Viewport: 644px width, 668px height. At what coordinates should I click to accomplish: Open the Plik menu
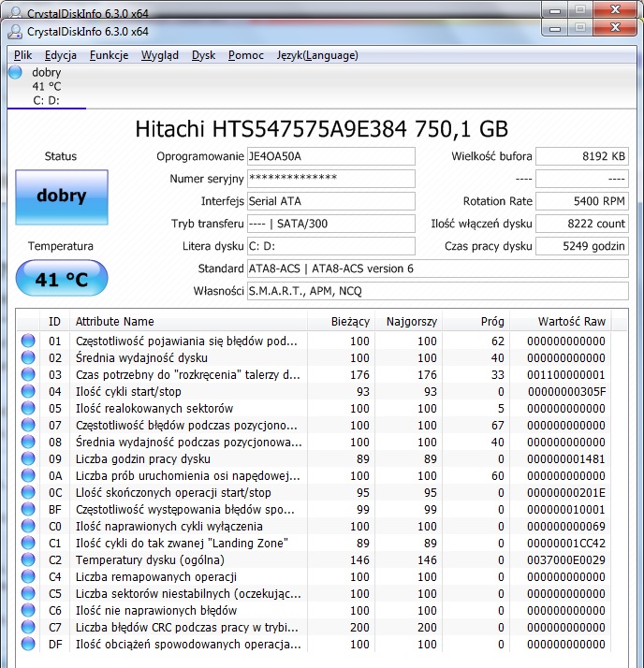(x=22, y=55)
